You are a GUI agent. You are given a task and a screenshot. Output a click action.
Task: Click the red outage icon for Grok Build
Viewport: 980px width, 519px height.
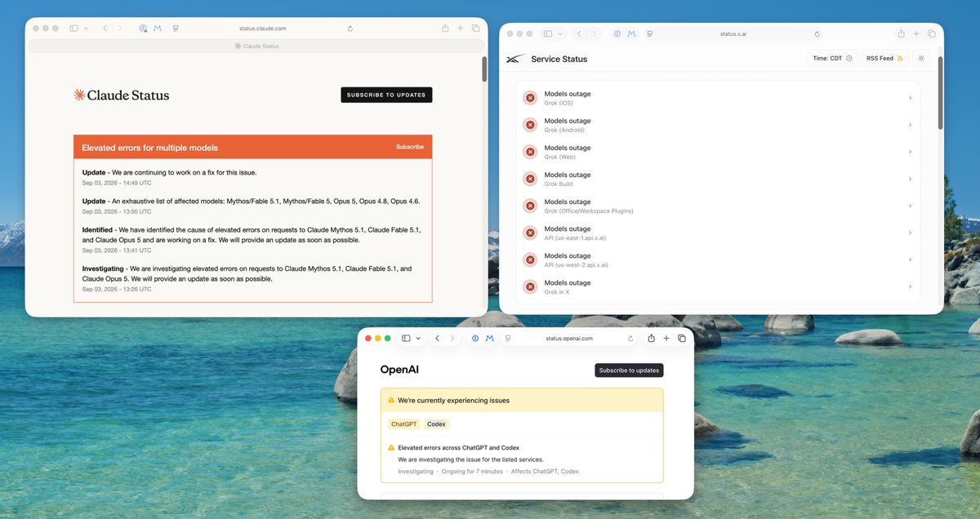click(530, 179)
